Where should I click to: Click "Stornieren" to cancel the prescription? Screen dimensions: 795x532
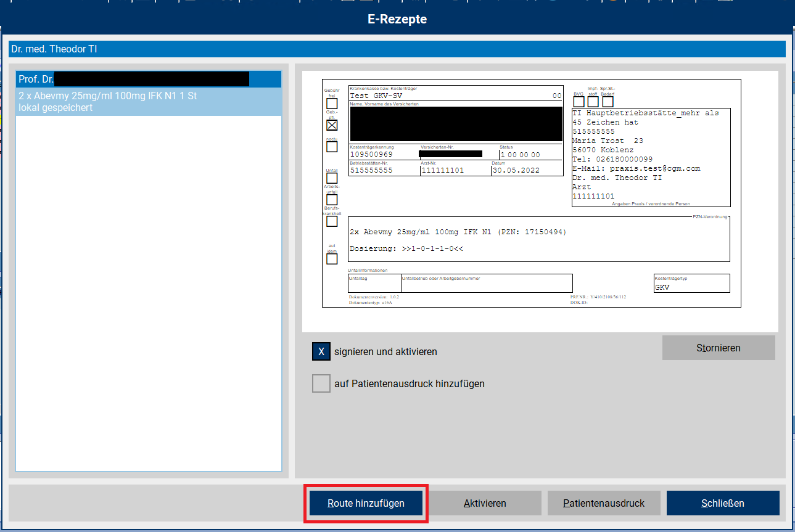click(x=718, y=348)
